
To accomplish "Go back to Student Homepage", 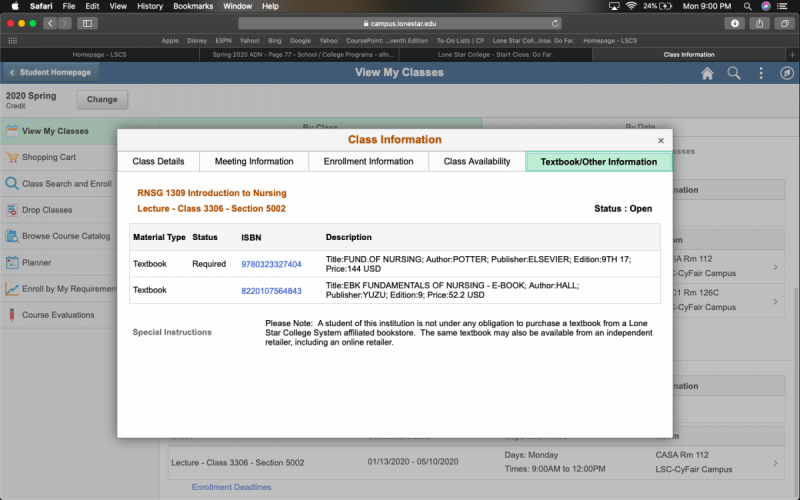I will pyautogui.click(x=51, y=72).
